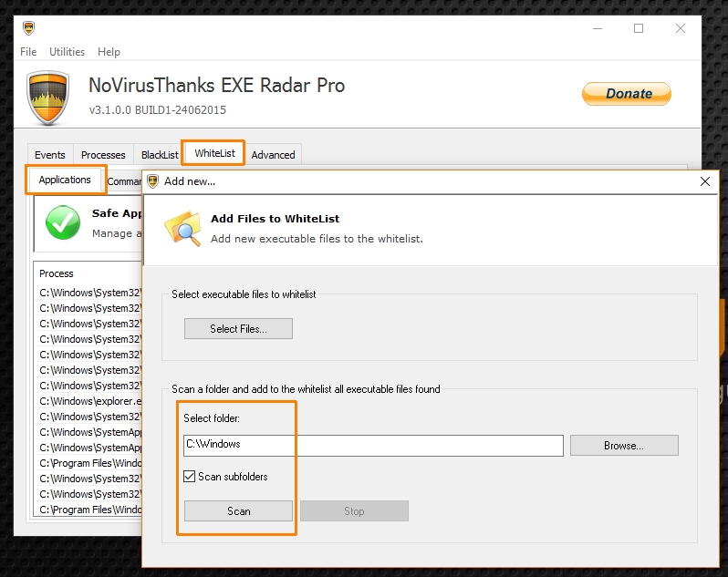728x577 pixels.
Task: Switch to the Events tab
Action: [x=49, y=155]
